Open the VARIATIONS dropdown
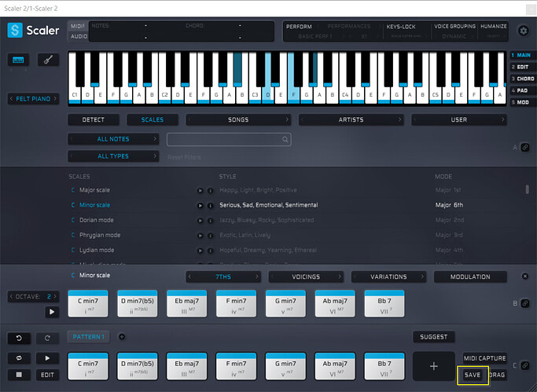Viewport: 537px width, 392px height. pos(388,277)
